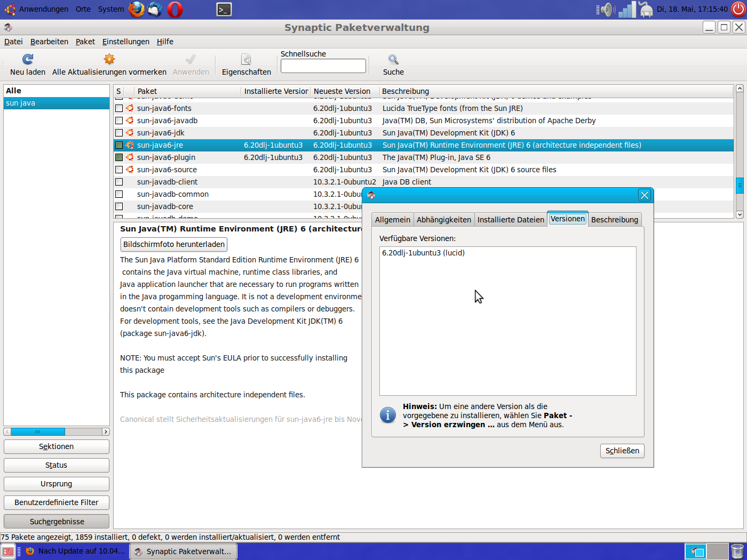Toggle status checkbox for sun-java6-jdk
The image size is (747, 560).
(x=119, y=133)
